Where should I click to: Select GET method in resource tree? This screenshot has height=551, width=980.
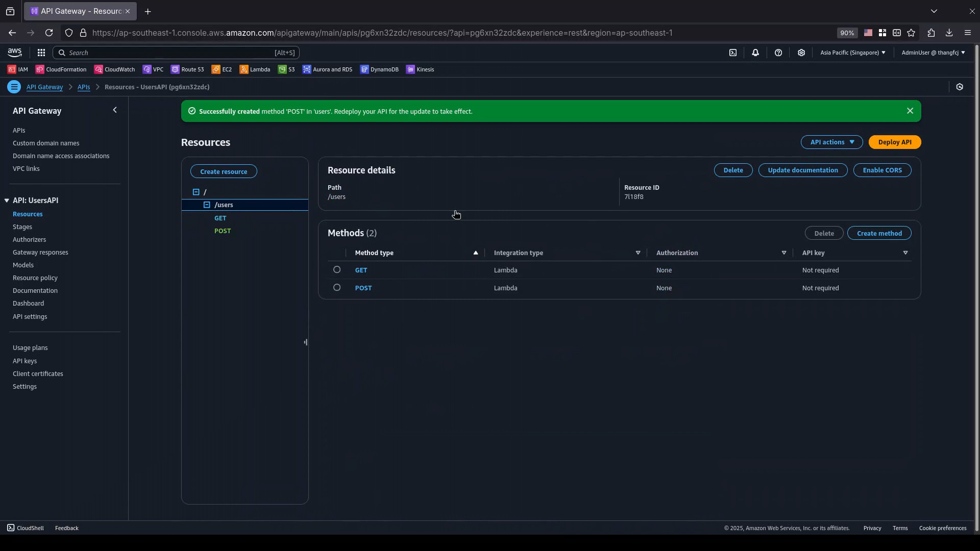click(220, 218)
